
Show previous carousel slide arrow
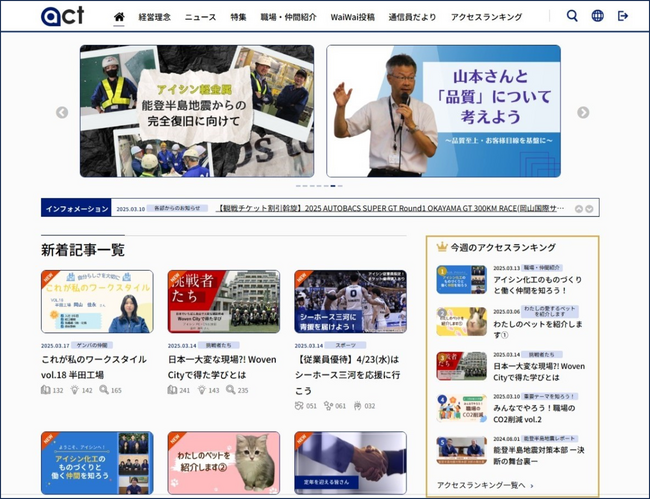pos(62,112)
